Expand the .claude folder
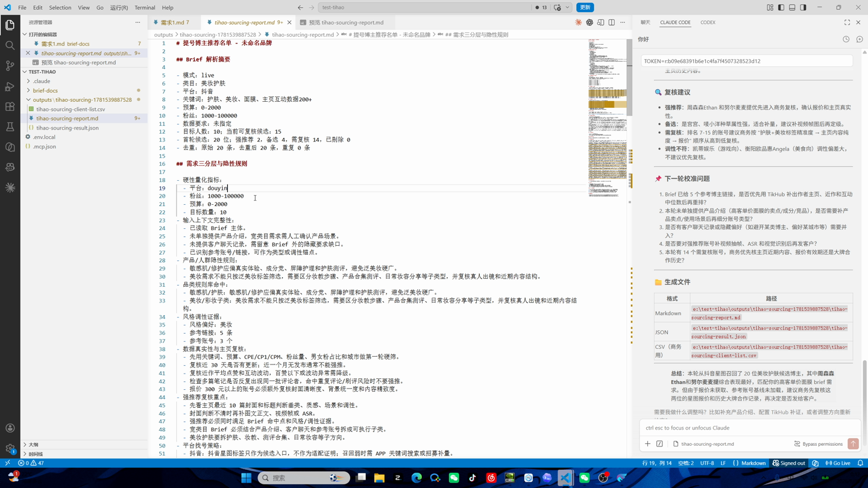This screenshot has height=488, width=868. click(42, 81)
